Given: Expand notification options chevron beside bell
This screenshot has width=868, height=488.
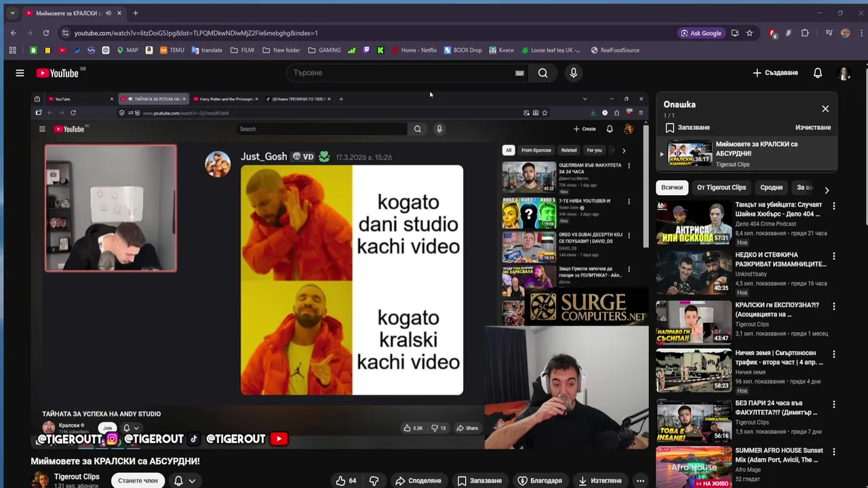Looking at the screenshot, I should pyautogui.click(x=192, y=481).
